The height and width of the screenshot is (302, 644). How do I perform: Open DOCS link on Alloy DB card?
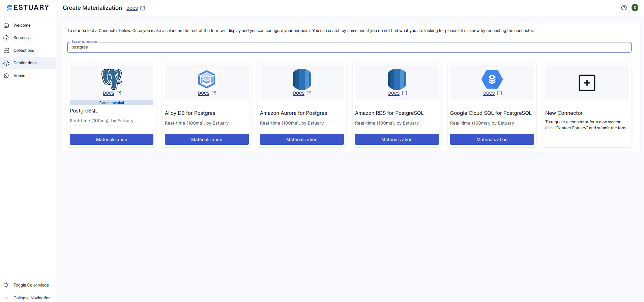coord(204,93)
